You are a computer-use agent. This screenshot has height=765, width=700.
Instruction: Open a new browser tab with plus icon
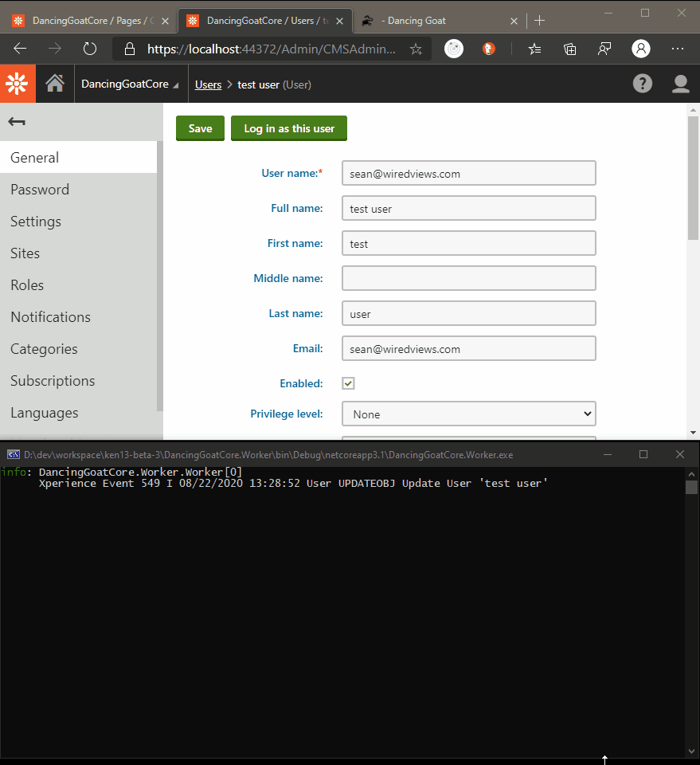click(540, 21)
